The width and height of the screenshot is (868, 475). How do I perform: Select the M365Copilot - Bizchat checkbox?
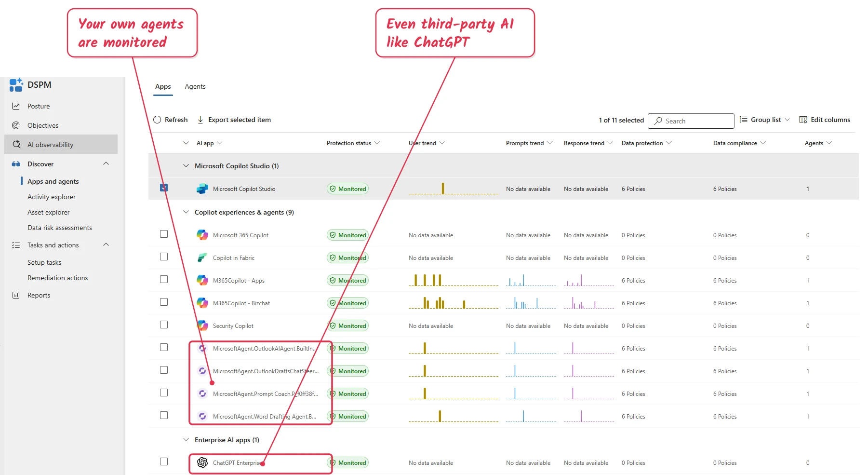click(x=164, y=302)
